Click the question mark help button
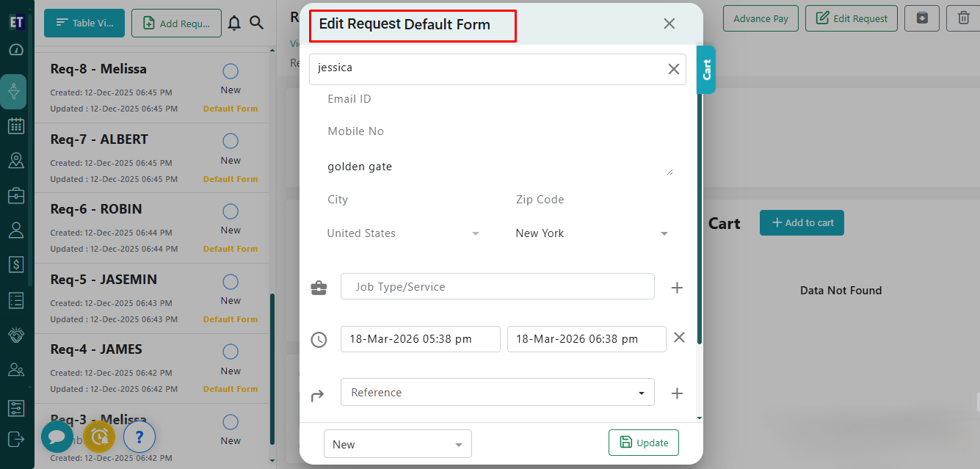This screenshot has width=980, height=469. pyautogui.click(x=139, y=437)
